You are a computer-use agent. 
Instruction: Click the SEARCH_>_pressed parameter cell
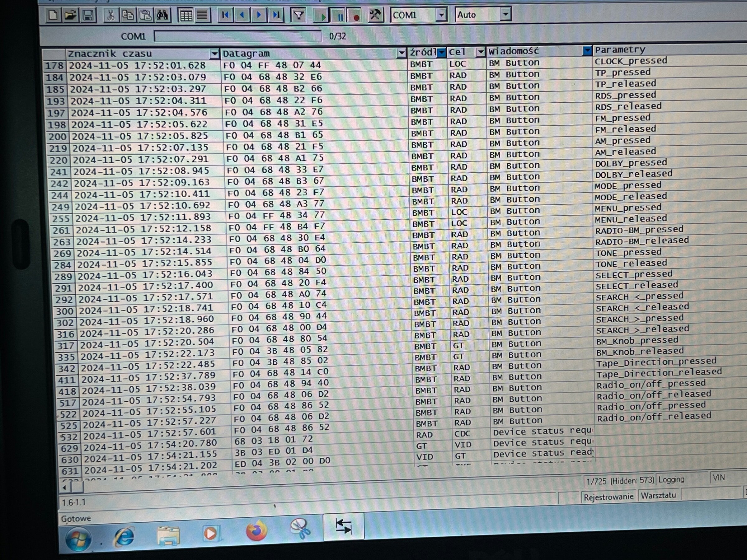[640, 319]
